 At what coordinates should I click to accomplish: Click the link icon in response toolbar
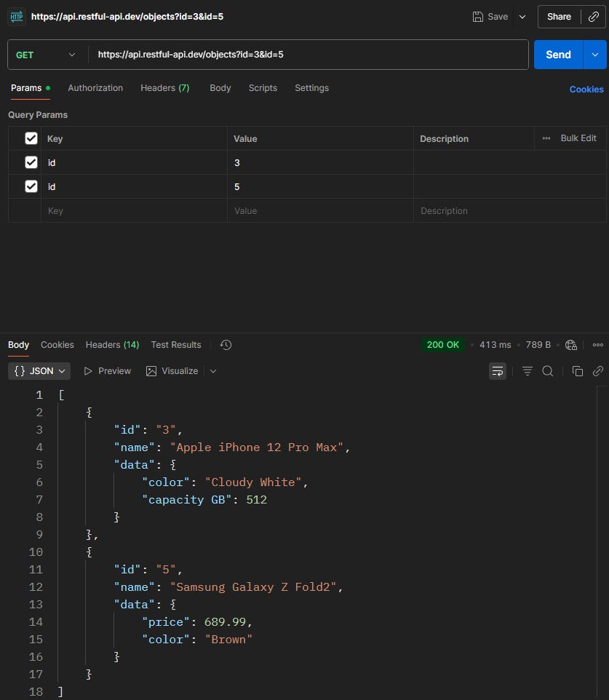coord(598,371)
